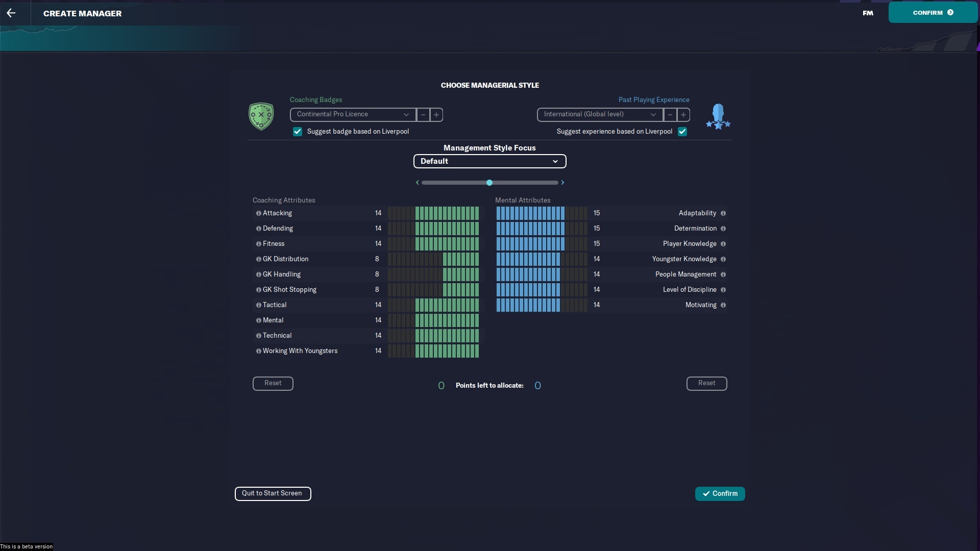The height and width of the screenshot is (551, 980).
Task: Reset the coaching attributes
Action: tap(273, 383)
